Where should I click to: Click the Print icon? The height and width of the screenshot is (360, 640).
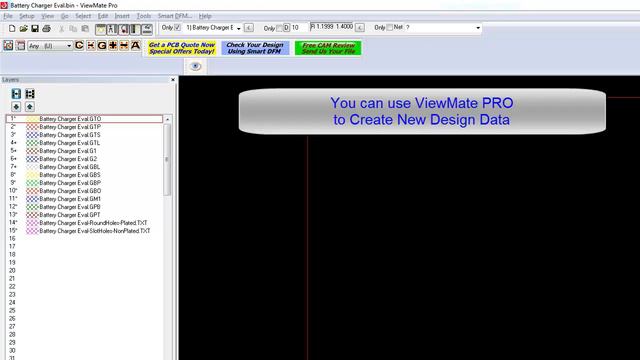47,29
